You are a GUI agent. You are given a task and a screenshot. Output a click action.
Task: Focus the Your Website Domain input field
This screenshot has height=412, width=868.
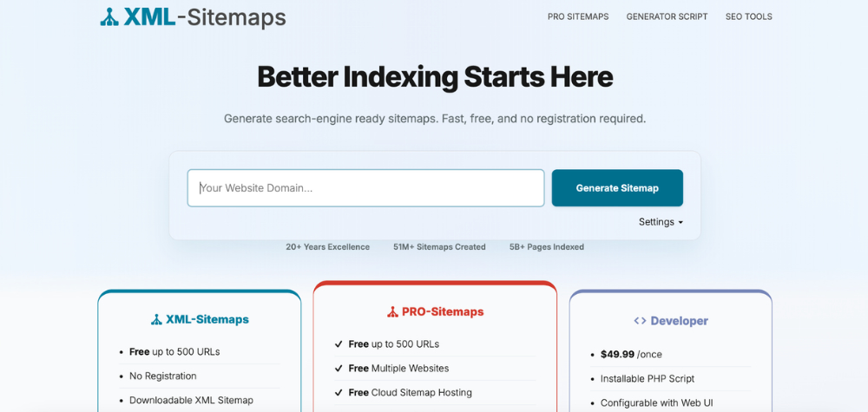point(366,188)
